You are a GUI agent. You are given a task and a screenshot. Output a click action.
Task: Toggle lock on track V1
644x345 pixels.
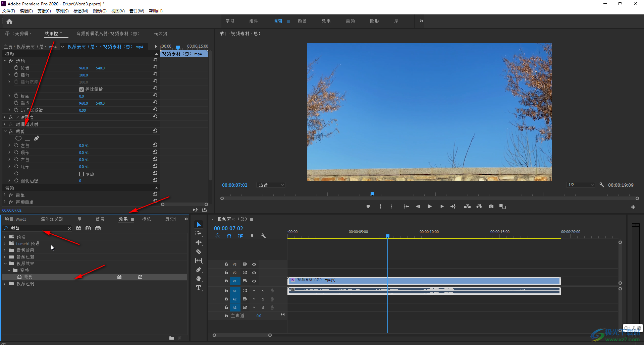226,281
